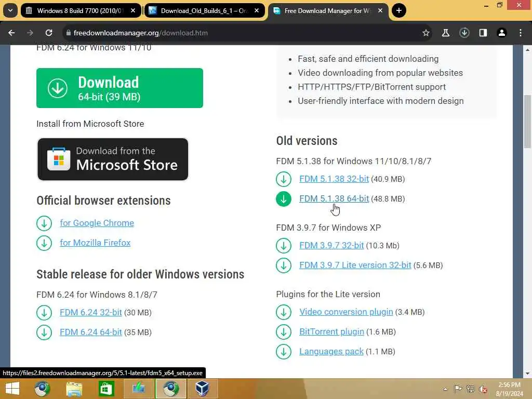Click the download icon beside FDM 3.9.7 Lite version

click(x=284, y=265)
